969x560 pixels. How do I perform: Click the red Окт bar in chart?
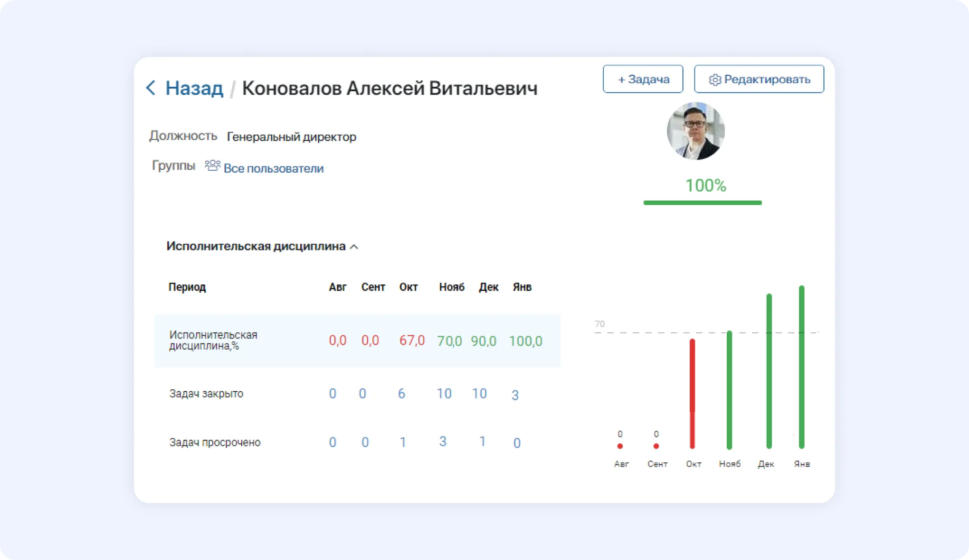point(692,394)
